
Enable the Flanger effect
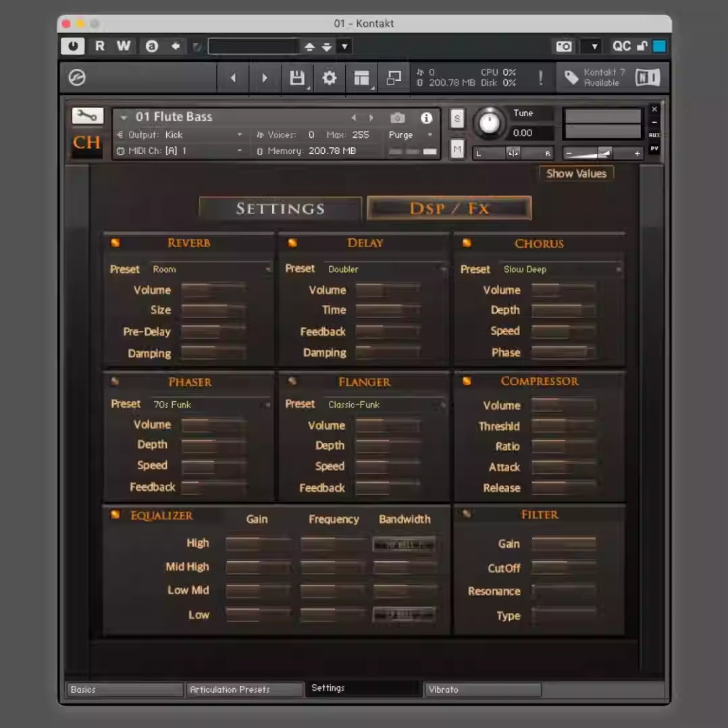tap(292, 381)
